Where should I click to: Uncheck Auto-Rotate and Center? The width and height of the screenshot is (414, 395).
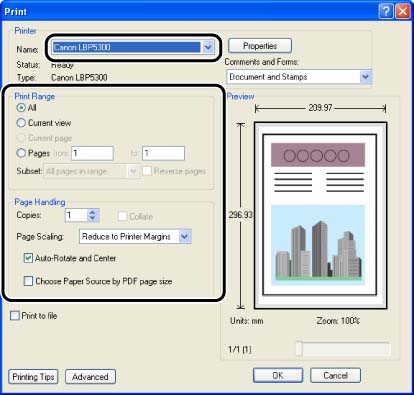[28, 258]
